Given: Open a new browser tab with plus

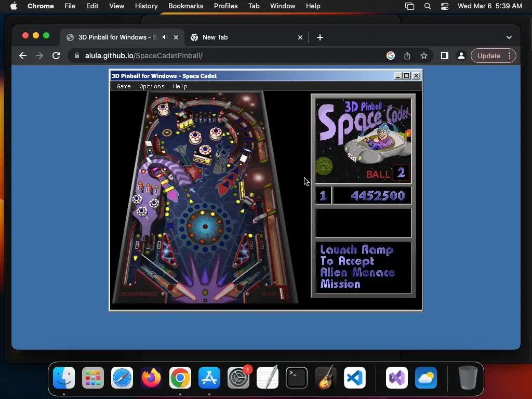Looking at the screenshot, I should pos(320,37).
